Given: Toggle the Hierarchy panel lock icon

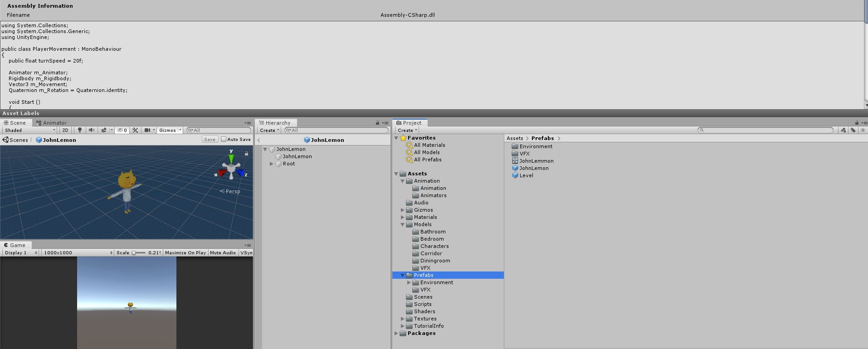Looking at the screenshot, I should [377, 123].
